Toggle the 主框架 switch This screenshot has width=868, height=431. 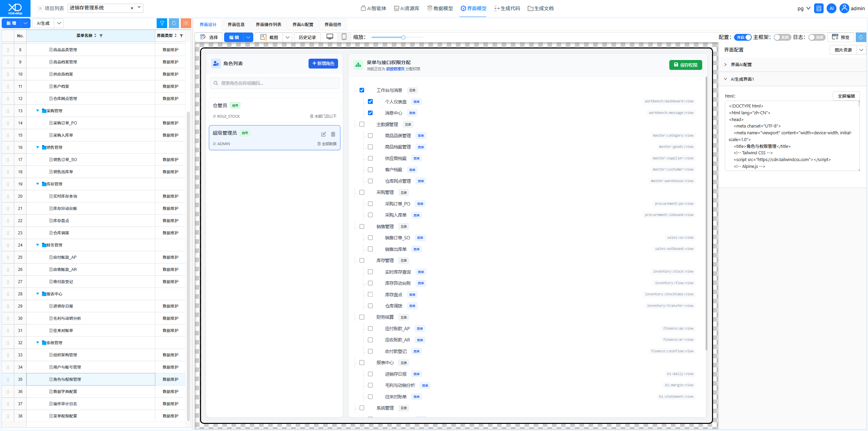(782, 37)
